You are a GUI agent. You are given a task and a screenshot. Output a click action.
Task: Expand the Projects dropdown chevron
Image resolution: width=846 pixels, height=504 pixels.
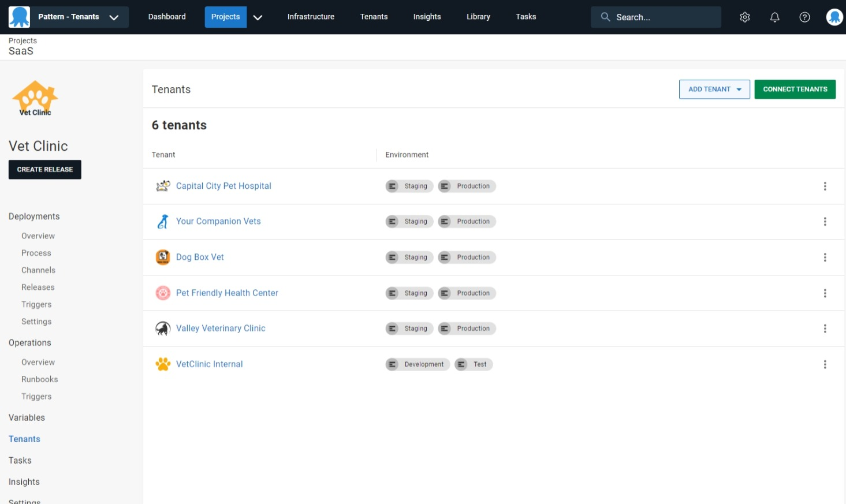pos(258,17)
